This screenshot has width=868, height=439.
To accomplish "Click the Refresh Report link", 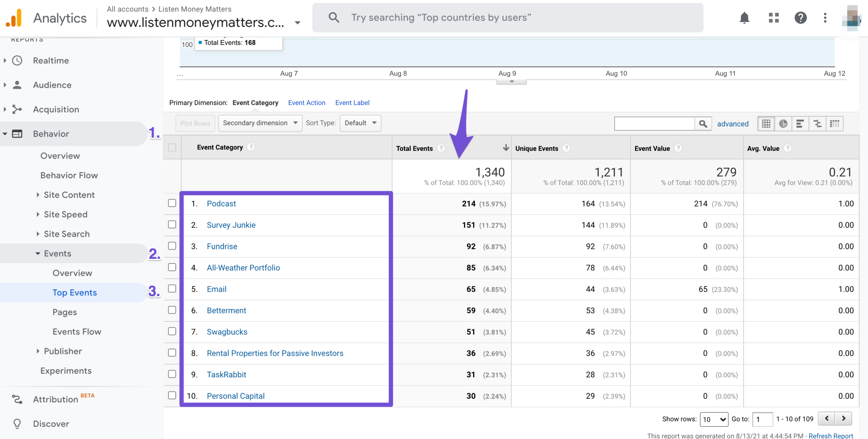I will point(831,436).
